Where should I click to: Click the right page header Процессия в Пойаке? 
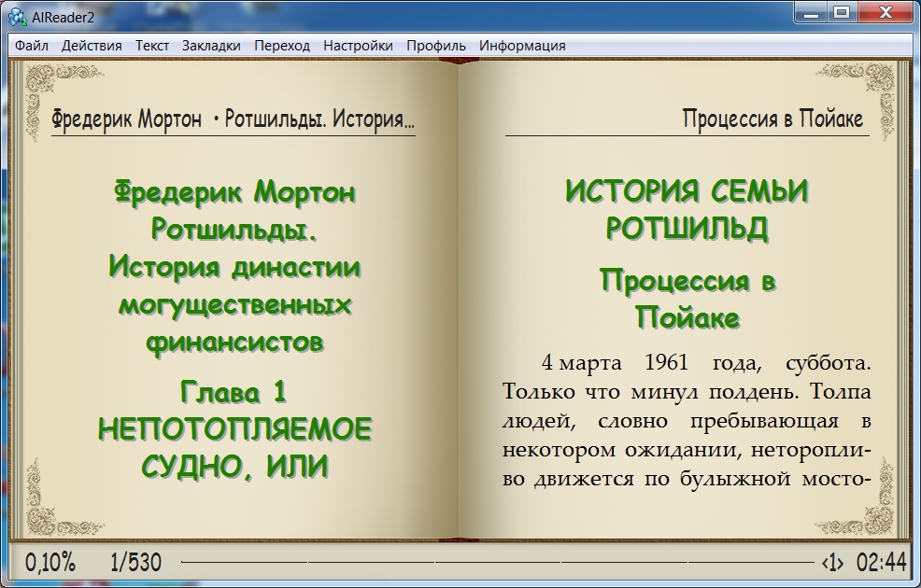(773, 119)
